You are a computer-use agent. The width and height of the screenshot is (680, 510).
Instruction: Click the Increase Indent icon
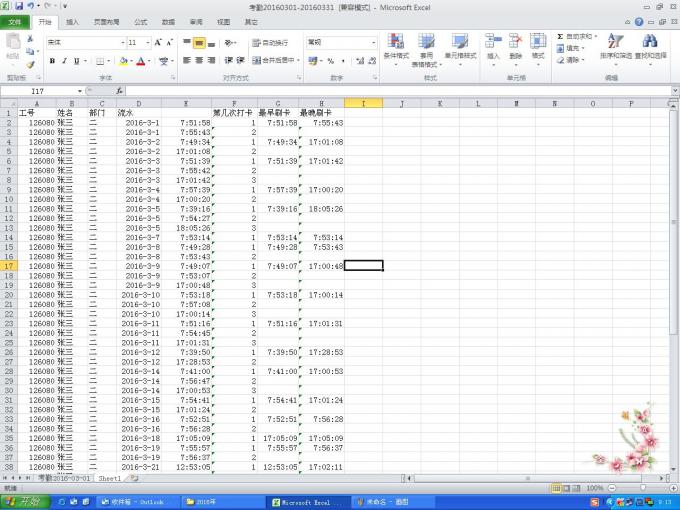click(241, 60)
